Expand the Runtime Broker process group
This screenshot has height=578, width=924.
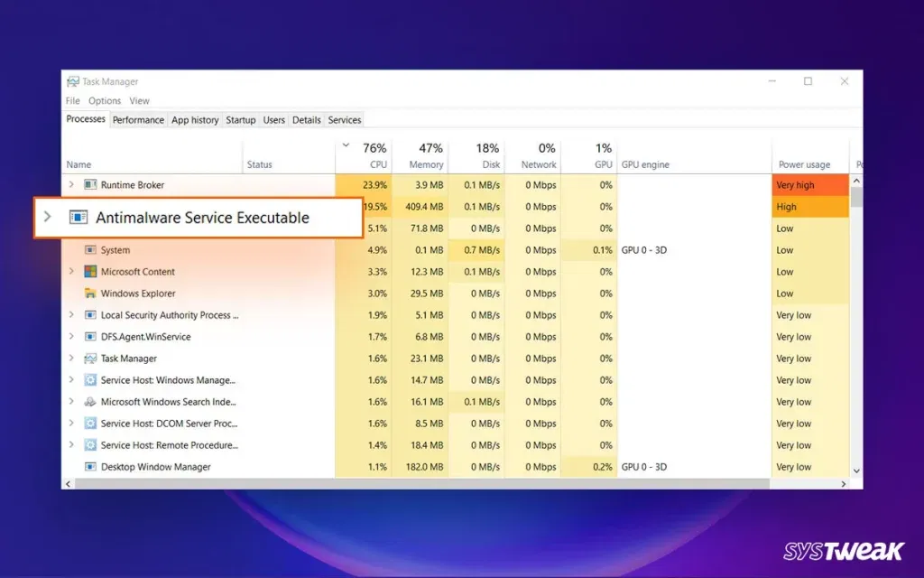[x=72, y=185]
